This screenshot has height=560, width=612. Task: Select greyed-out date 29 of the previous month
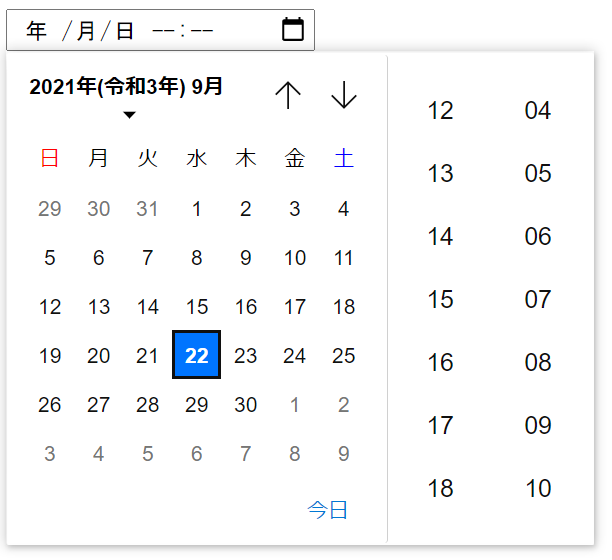tap(50, 209)
